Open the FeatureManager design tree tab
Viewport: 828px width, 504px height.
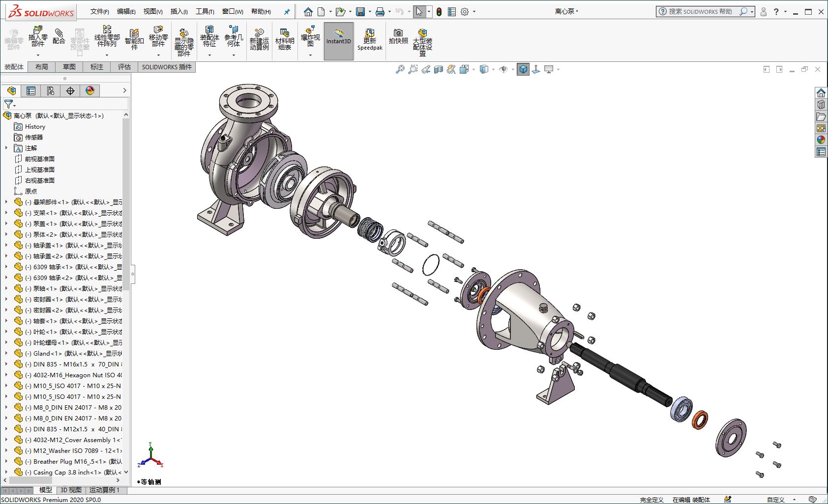12,90
